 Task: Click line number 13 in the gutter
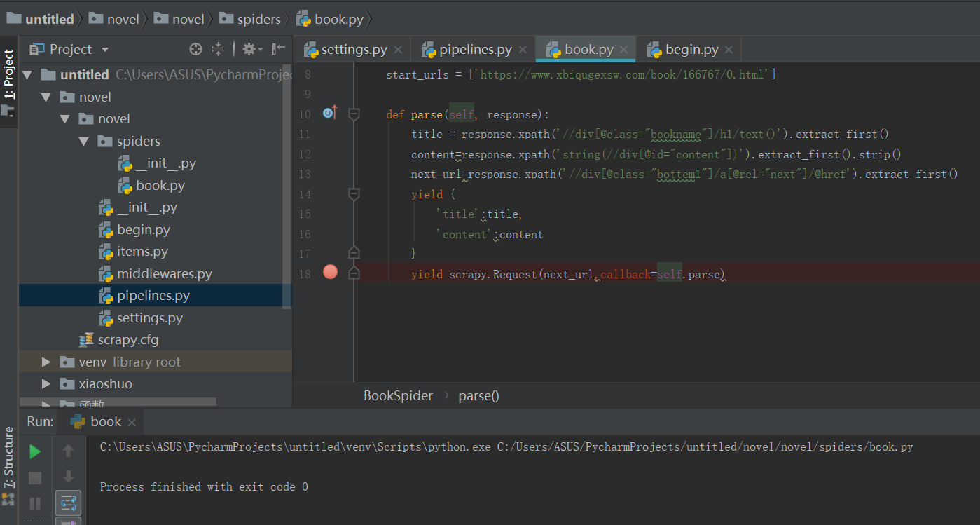304,174
